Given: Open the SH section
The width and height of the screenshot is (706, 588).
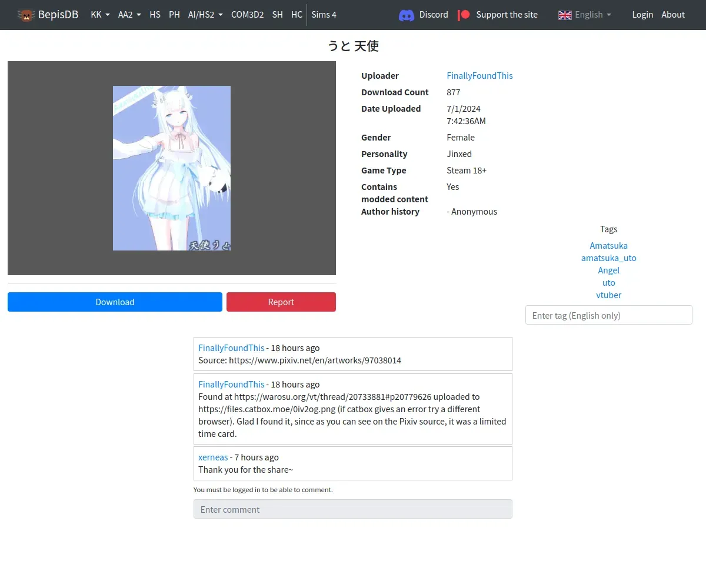Looking at the screenshot, I should 277,15.
